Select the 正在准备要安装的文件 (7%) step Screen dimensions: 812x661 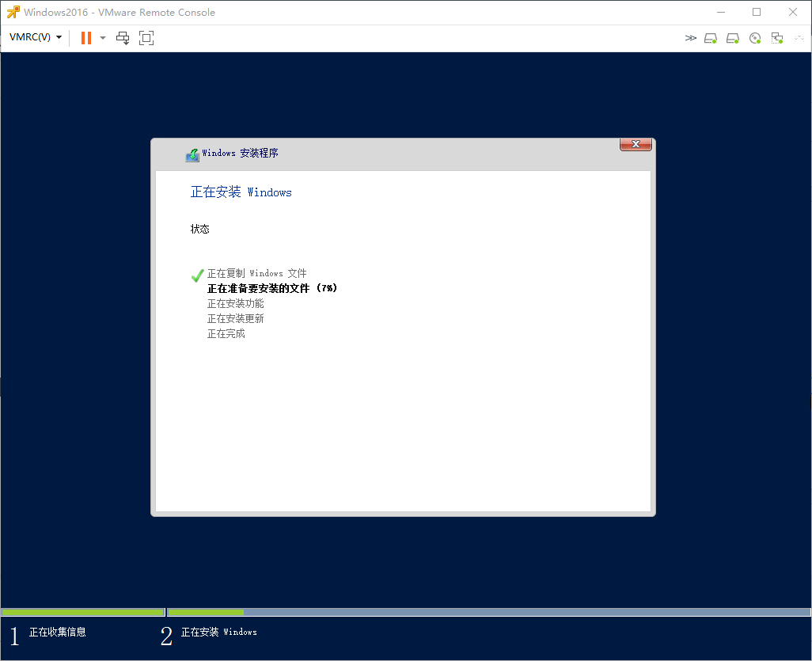click(272, 288)
